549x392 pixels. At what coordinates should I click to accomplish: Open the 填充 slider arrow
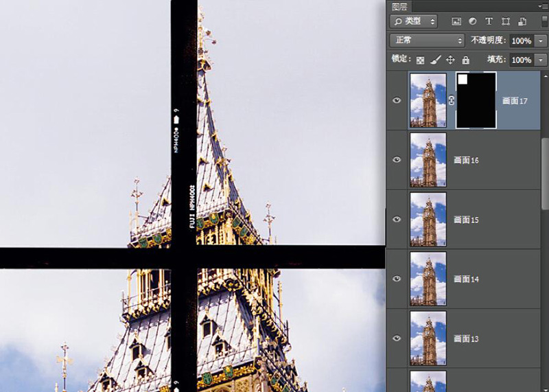click(541, 60)
